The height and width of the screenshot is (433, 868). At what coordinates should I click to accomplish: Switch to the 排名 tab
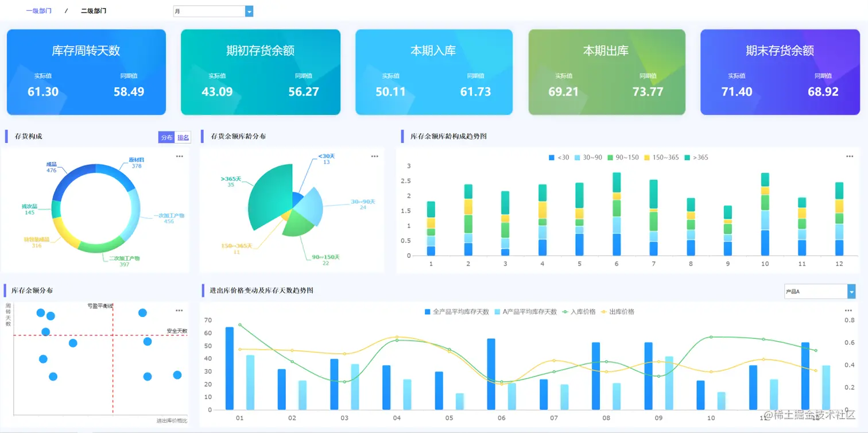pos(183,137)
